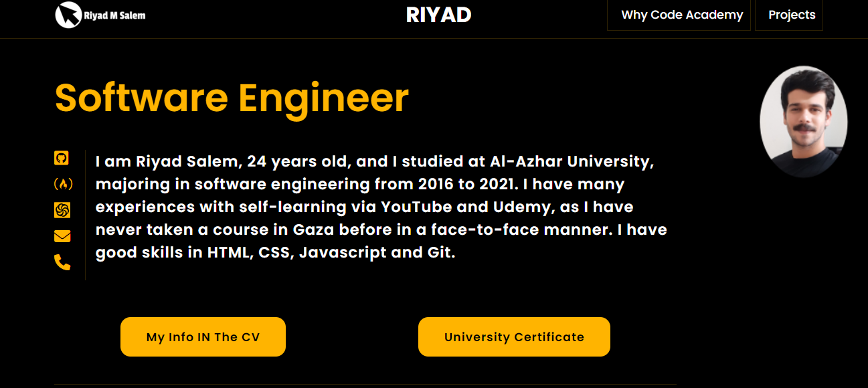Open the University Certificate
868x388 pixels.
tap(513, 336)
